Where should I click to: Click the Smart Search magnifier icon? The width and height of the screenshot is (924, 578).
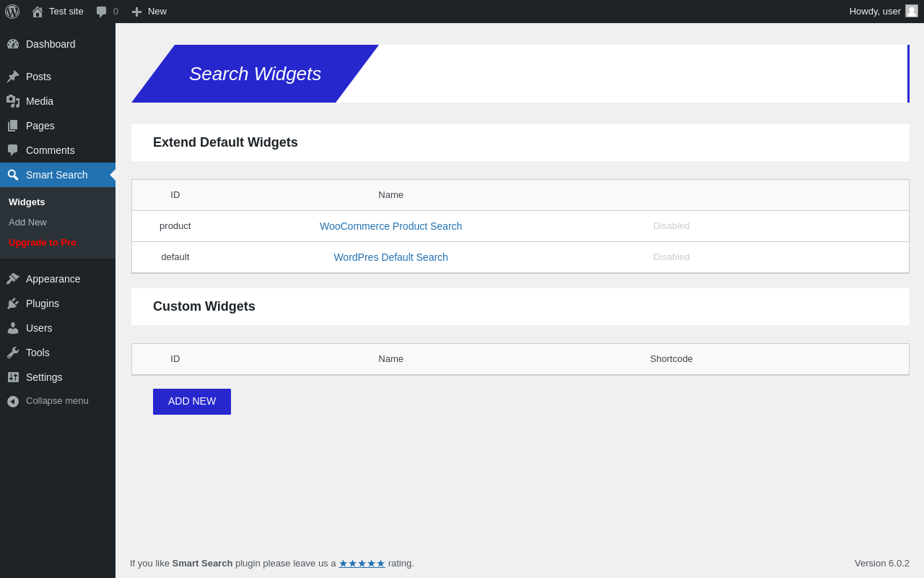13,175
